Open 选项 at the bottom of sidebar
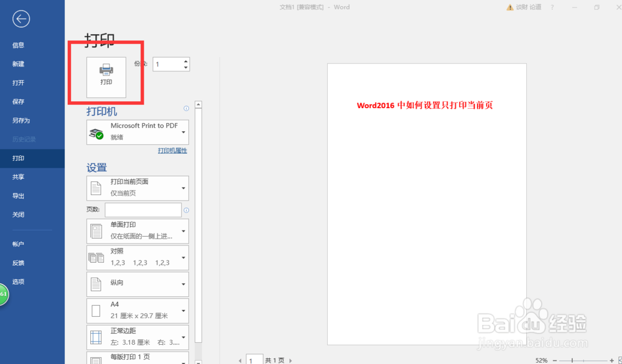Screen dimensions: 622x364 (18, 281)
